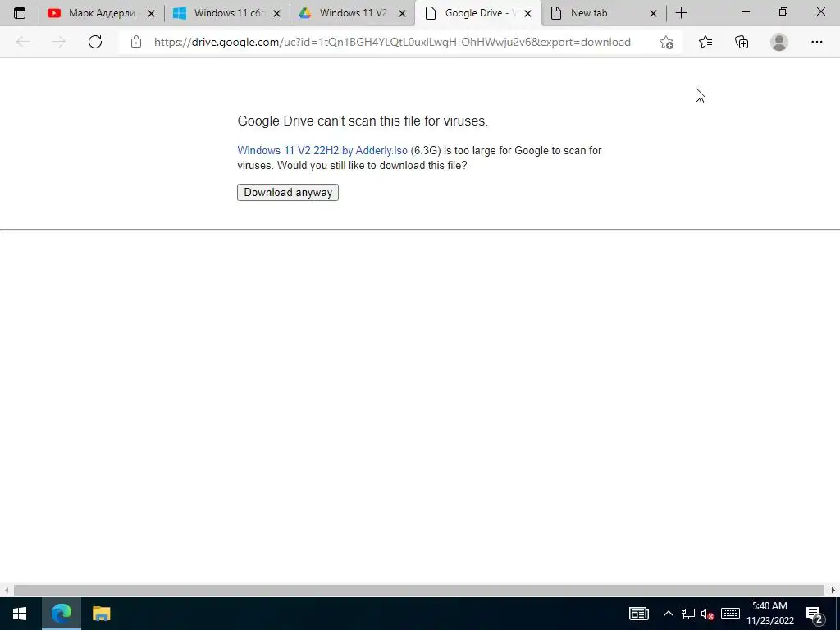Viewport: 840px width, 630px height.
Task: Close the Марк Аддерли YouTube tab
Action: 152,14
